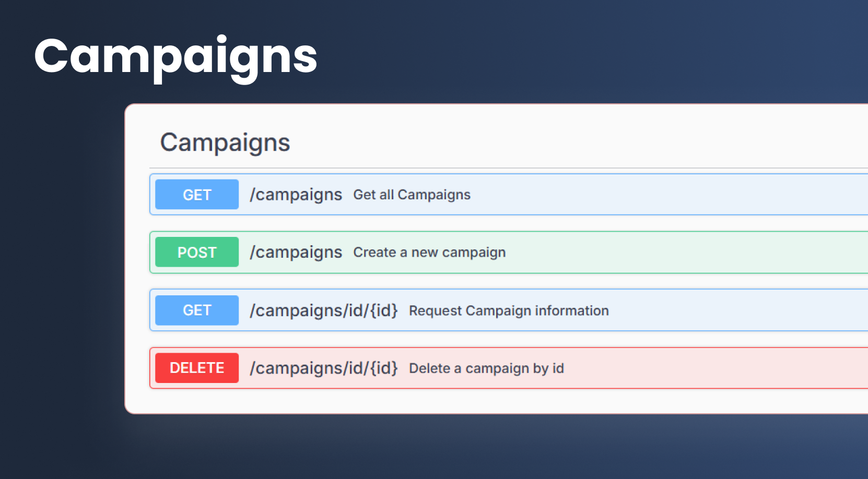Click the 'Create a new campaign' description

[429, 252]
